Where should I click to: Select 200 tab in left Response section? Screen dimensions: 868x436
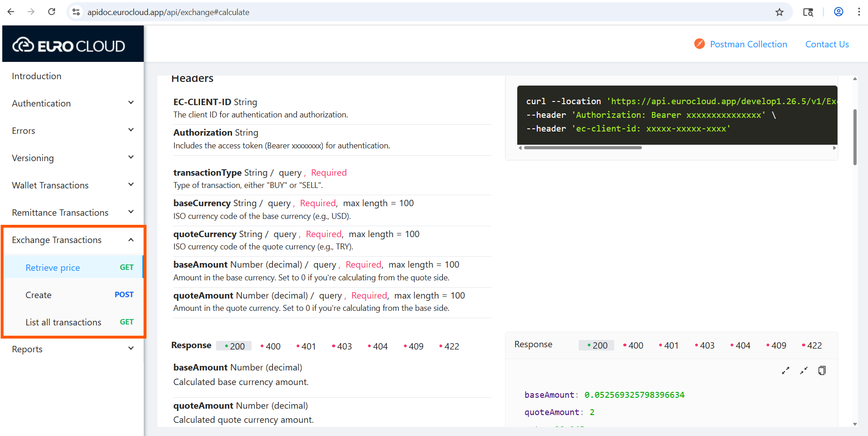pyautogui.click(x=234, y=346)
